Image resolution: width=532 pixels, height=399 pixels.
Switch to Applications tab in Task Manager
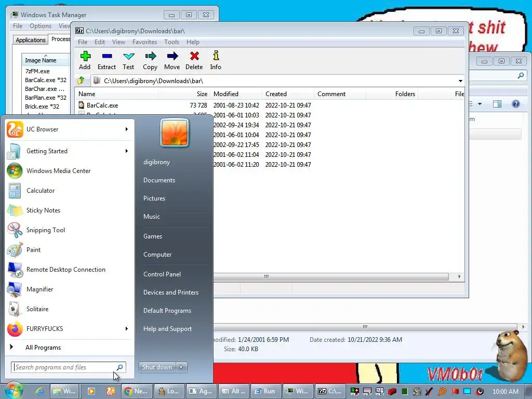(31, 40)
